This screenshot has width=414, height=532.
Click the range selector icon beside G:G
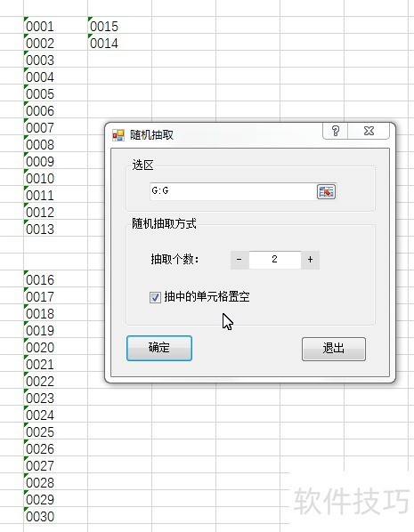(x=326, y=191)
